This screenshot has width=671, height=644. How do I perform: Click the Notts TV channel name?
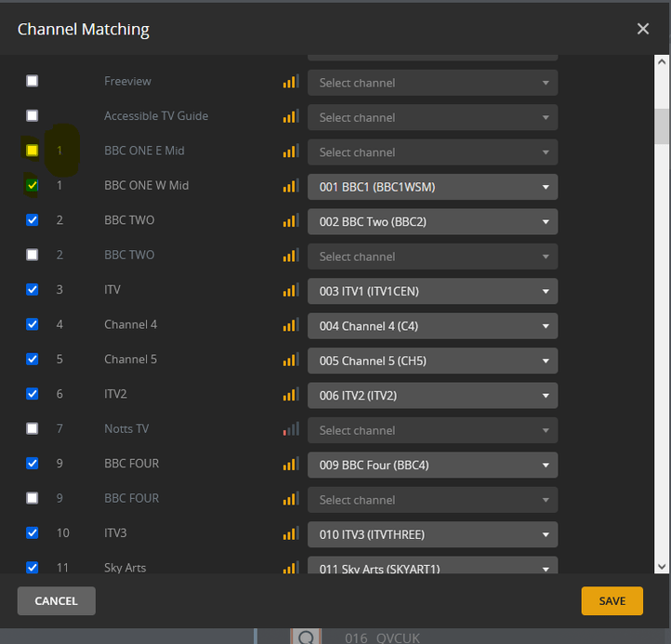pyautogui.click(x=126, y=428)
